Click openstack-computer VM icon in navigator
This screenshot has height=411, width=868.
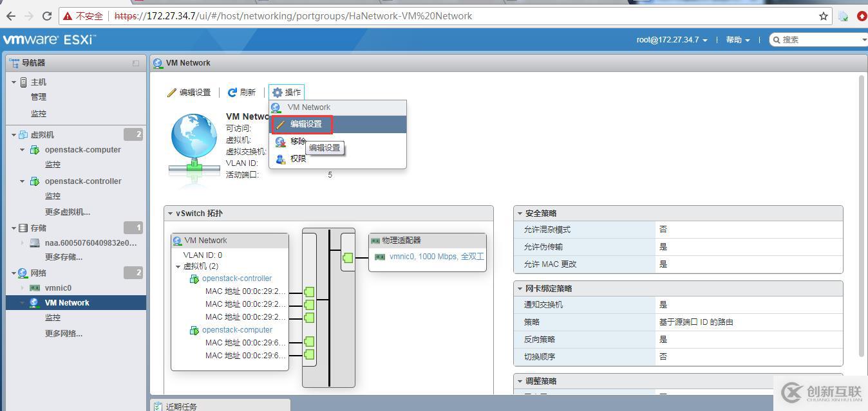coord(35,150)
